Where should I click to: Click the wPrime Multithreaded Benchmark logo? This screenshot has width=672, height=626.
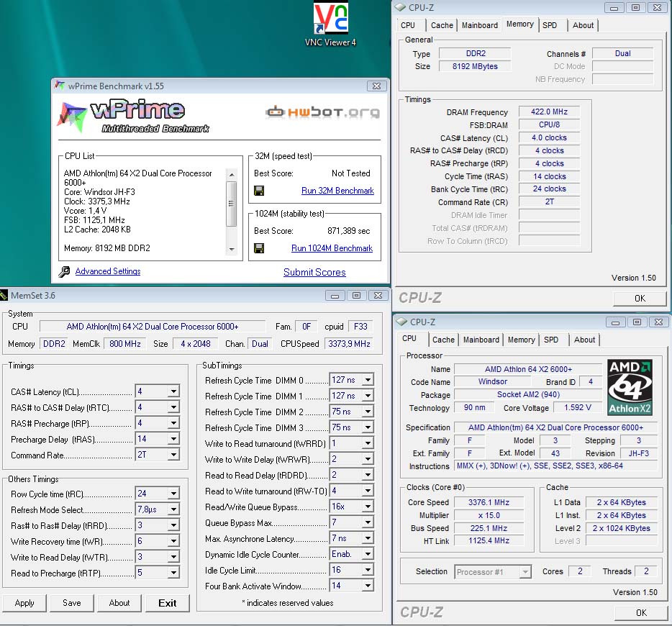pos(133,116)
